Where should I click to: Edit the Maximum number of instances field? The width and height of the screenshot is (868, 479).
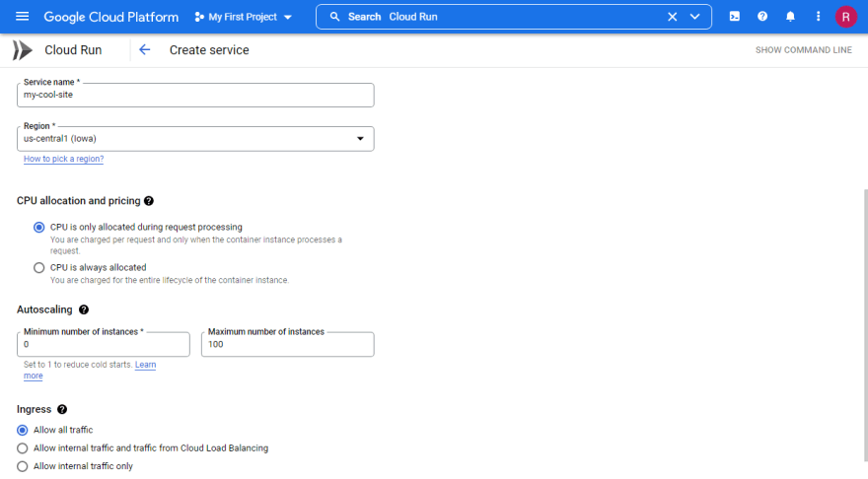click(288, 344)
